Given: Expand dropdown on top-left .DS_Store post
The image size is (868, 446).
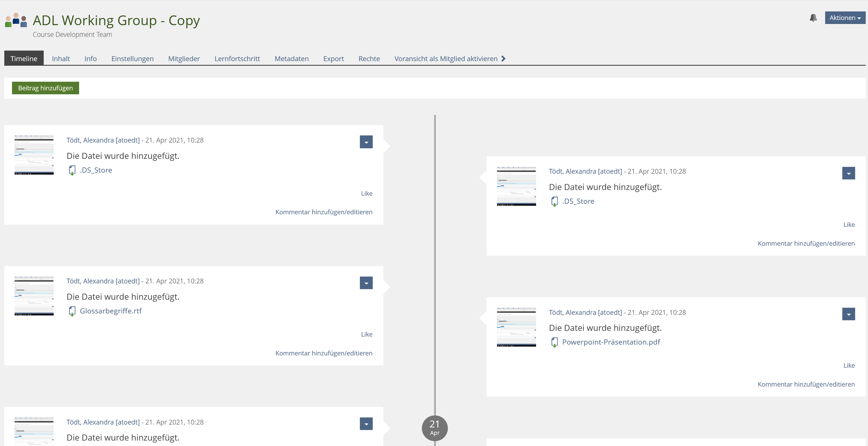Looking at the screenshot, I should click(366, 142).
